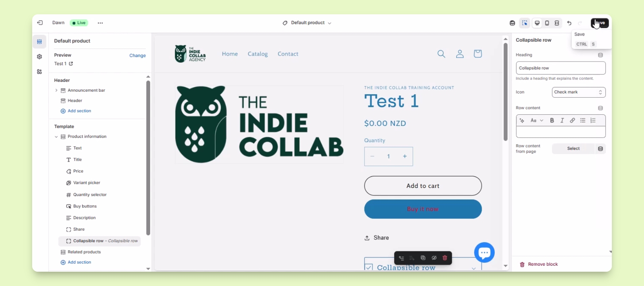Open the Default product template dropdown
The image size is (644, 286).
(307, 23)
